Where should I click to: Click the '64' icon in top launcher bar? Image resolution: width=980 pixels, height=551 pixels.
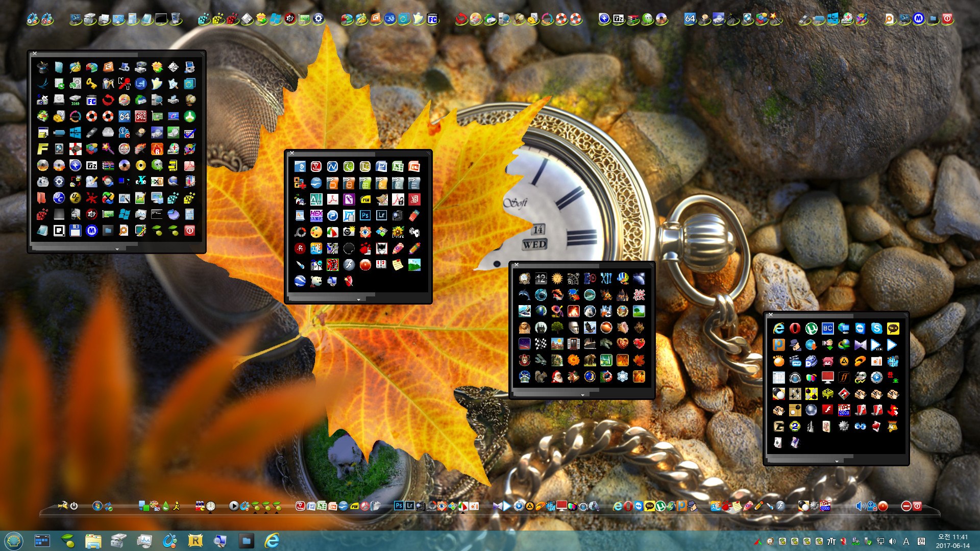tap(690, 19)
